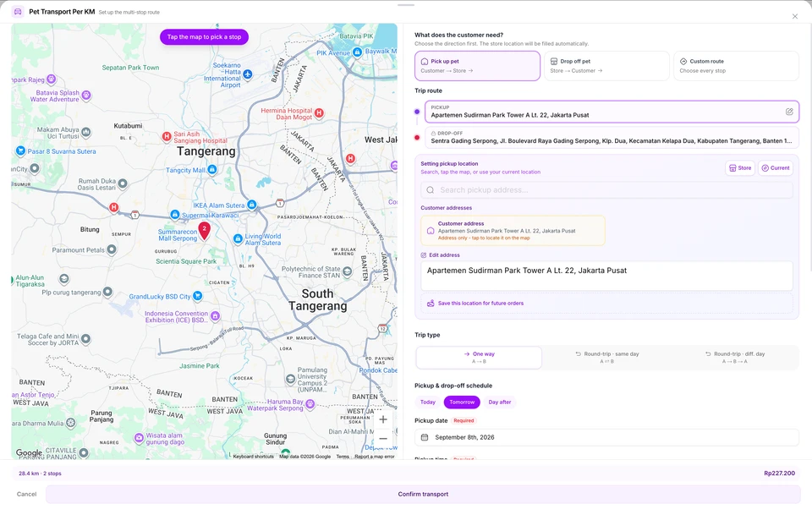Click the edit icon in the Pickup field
The width and height of the screenshot is (812, 509).
tap(789, 112)
